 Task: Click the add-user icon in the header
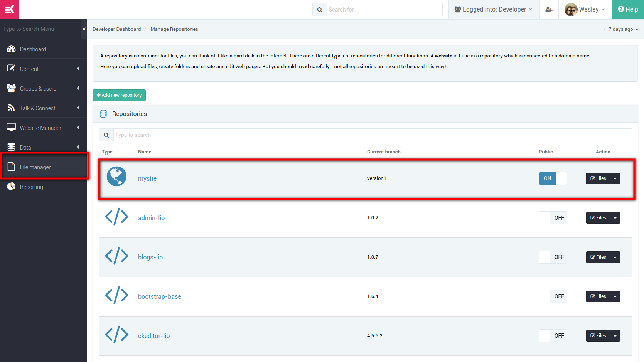pyautogui.click(x=549, y=10)
